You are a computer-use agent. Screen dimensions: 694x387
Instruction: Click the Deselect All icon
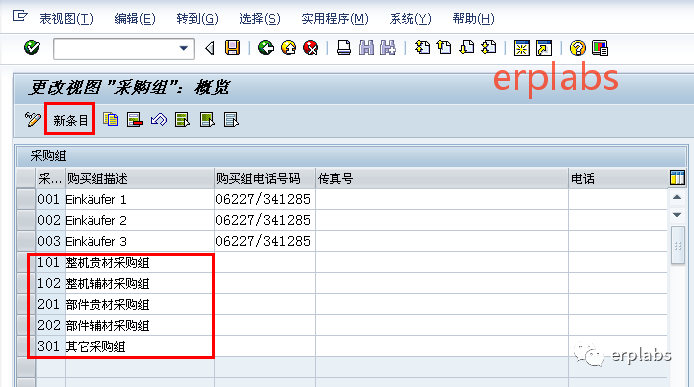click(x=231, y=120)
